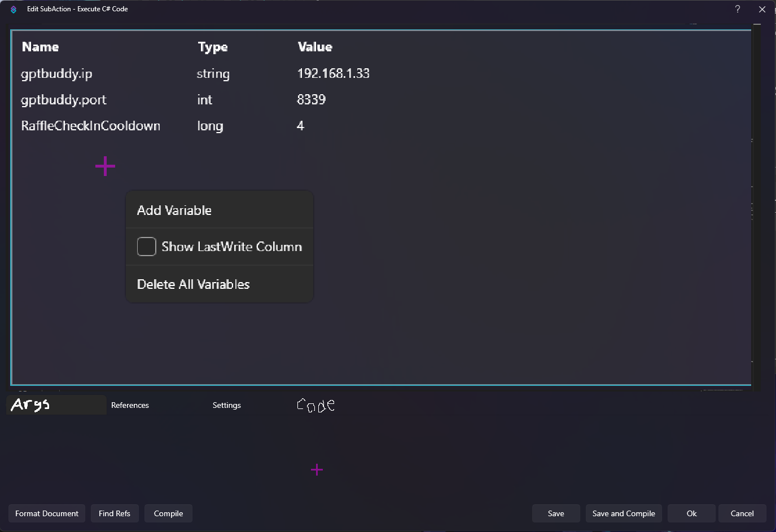Click the Streamer.bot app icon in title bar
The image size is (776, 532).
pyautogui.click(x=14, y=9)
